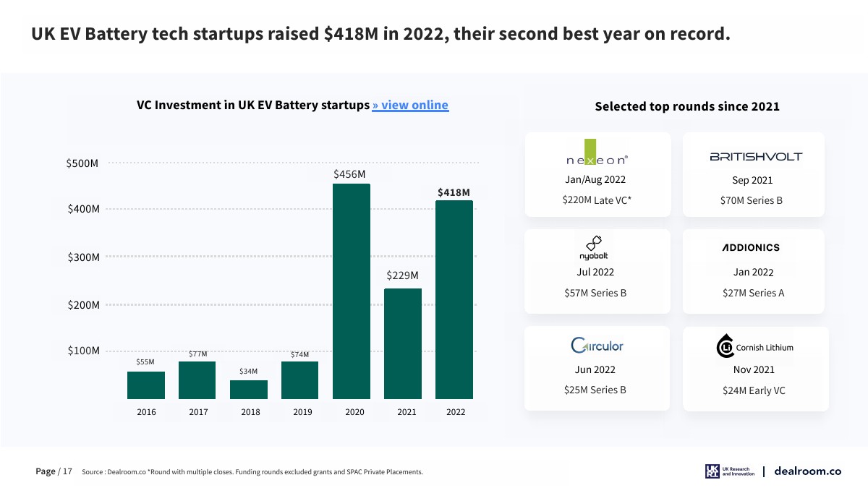Click the Addionics logo
868x488 pixels.
coord(751,247)
